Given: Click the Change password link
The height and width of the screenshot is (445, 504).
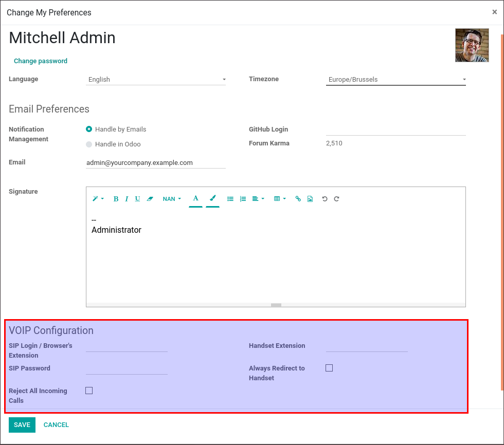Looking at the screenshot, I should (41, 61).
